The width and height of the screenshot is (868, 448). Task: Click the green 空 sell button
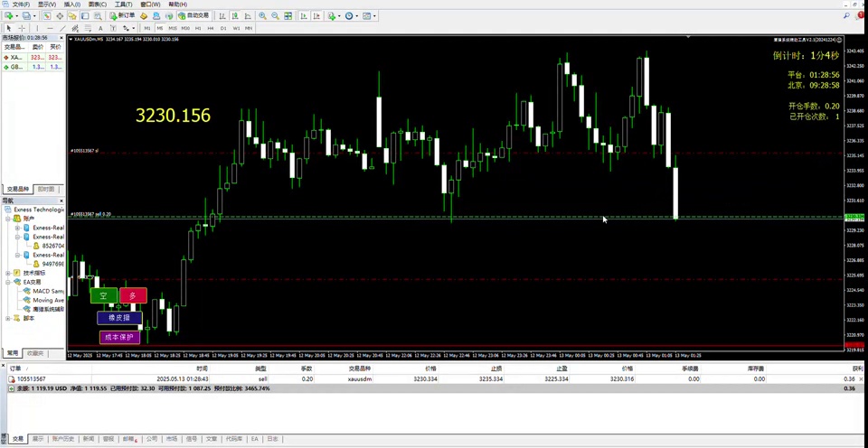point(103,295)
